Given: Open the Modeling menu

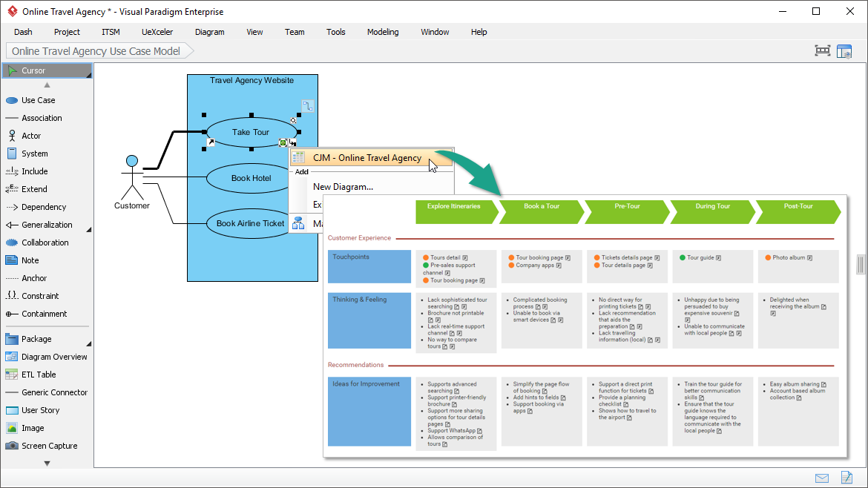Looking at the screenshot, I should [x=383, y=32].
